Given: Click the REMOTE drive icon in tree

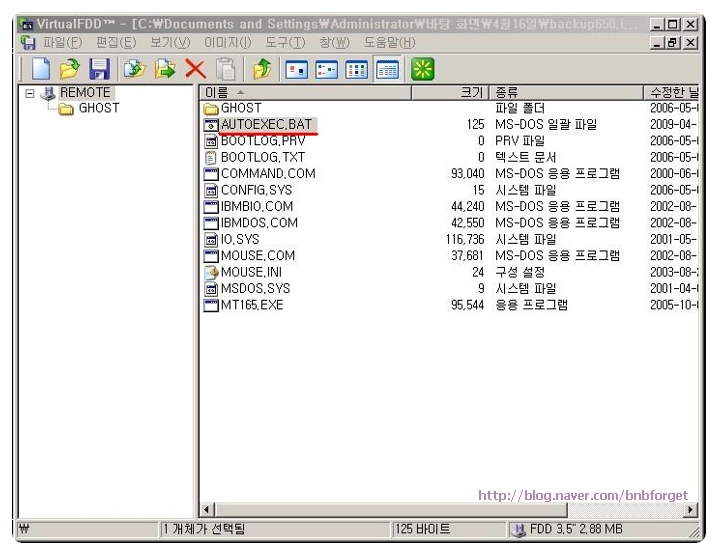Looking at the screenshot, I should tap(48, 93).
